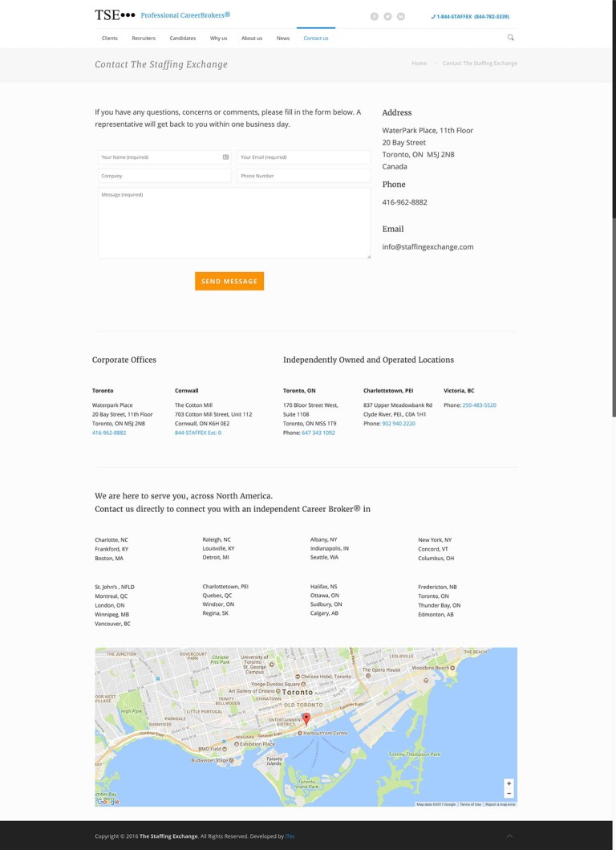The width and height of the screenshot is (616, 850).
Task: Click the 'New York, NY' location text
Action: 435,540
